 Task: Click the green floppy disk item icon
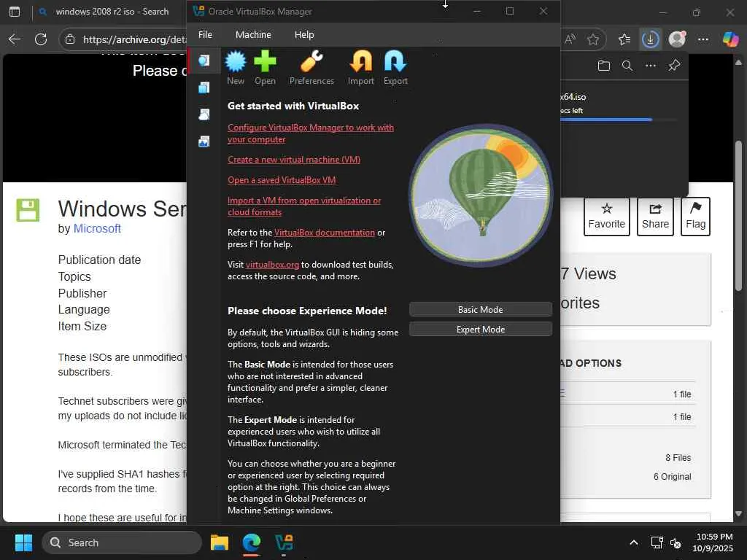[28, 210]
